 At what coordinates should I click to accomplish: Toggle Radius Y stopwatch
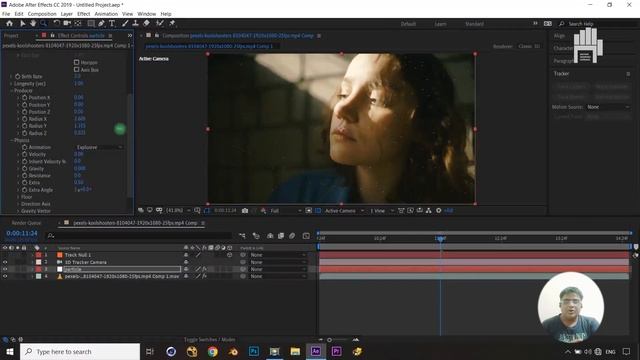pyautogui.click(x=25, y=126)
